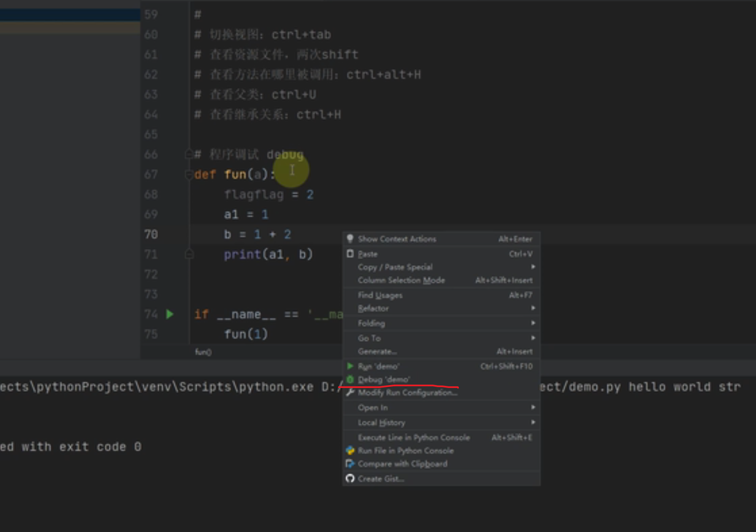
Task: Select Show Context Actions menu entry
Action: pyautogui.click(x=441, y=239)
